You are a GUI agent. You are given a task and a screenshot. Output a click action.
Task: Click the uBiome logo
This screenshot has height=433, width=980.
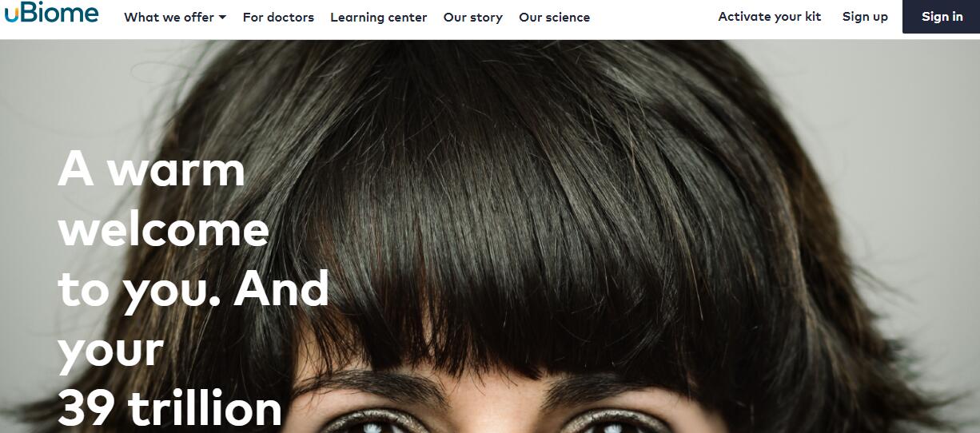(x=51, y=14)
